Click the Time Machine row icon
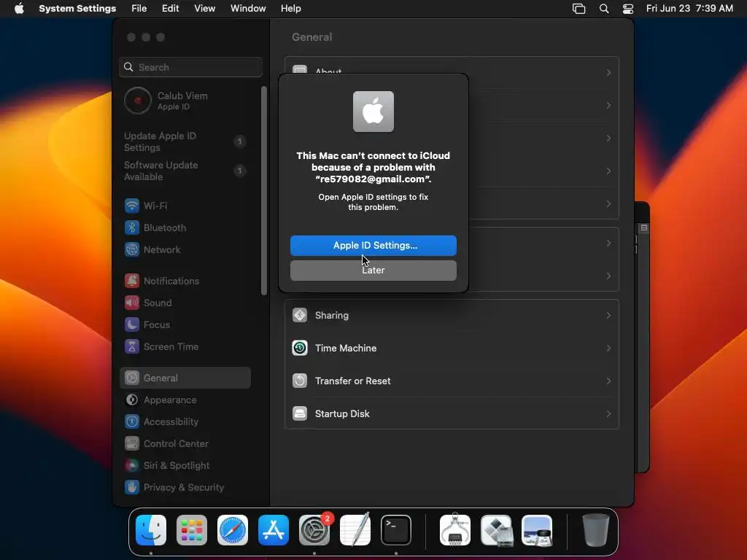This screenshot has height=560, width=747. click(300, 348)
